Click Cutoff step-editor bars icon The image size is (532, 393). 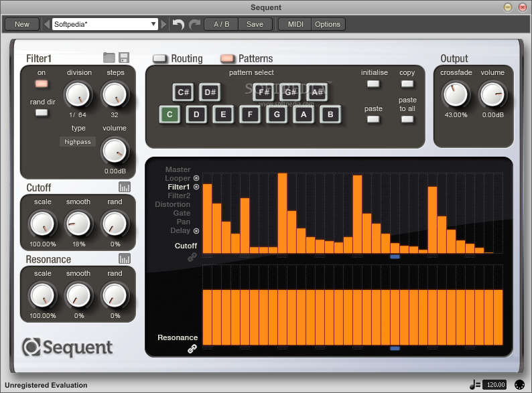click(125, 187)
